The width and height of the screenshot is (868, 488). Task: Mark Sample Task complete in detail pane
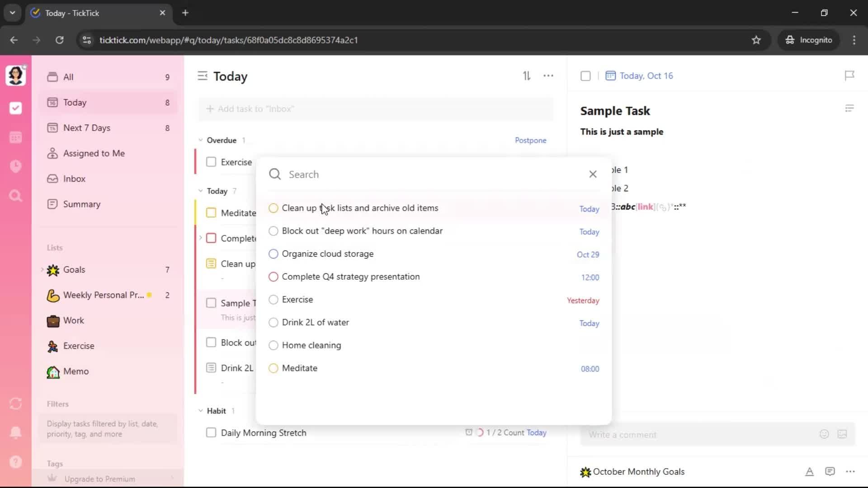point(585,76)
